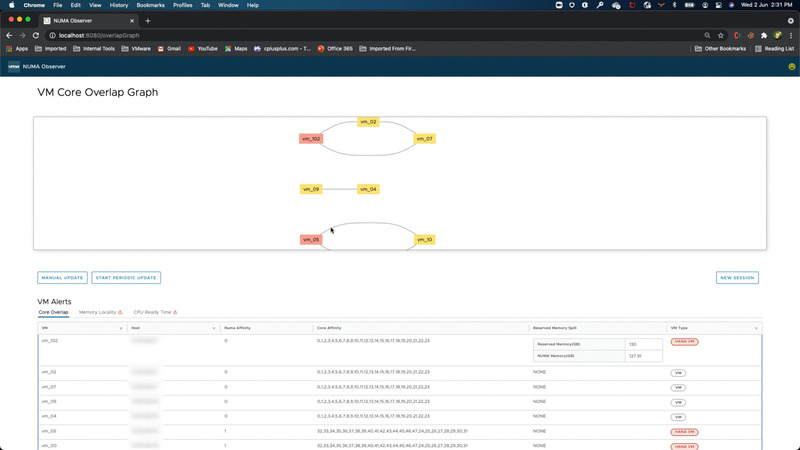Open the Apps bookmarks shortcut

(x=17, y=49)
